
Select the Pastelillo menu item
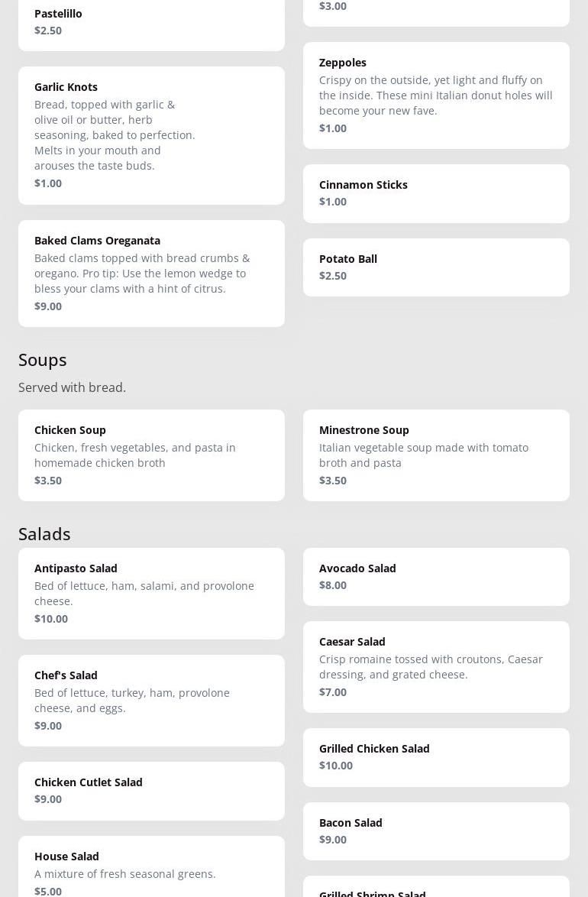coord(151,22)
